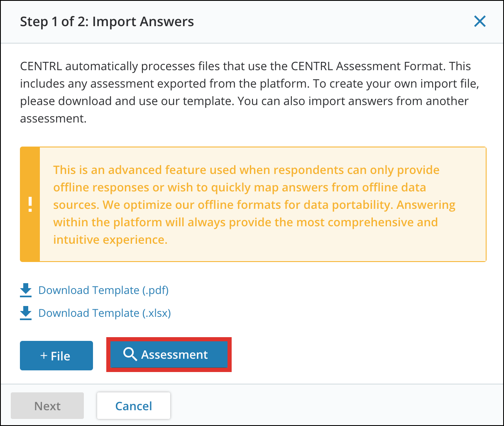Click the download icon beside Download Template (.xlsx)
Viewport: 504px width, 426px height.
click(25, 313)
